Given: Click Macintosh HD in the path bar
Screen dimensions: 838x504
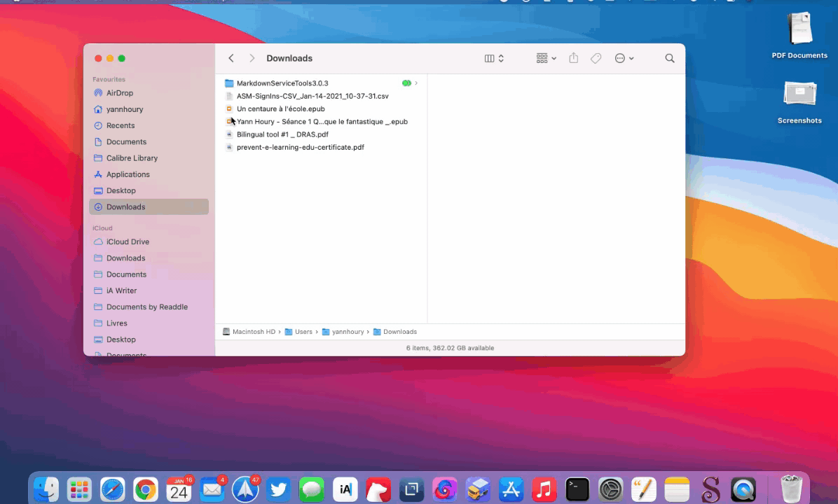Looking at the screenshot, I should click(249, 332).
